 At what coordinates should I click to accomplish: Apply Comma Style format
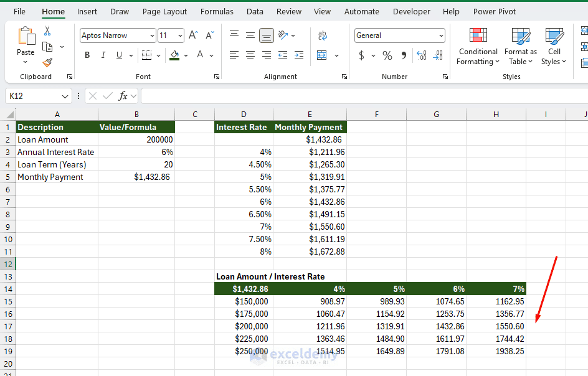pyautogui.click(x=404, y=55)
